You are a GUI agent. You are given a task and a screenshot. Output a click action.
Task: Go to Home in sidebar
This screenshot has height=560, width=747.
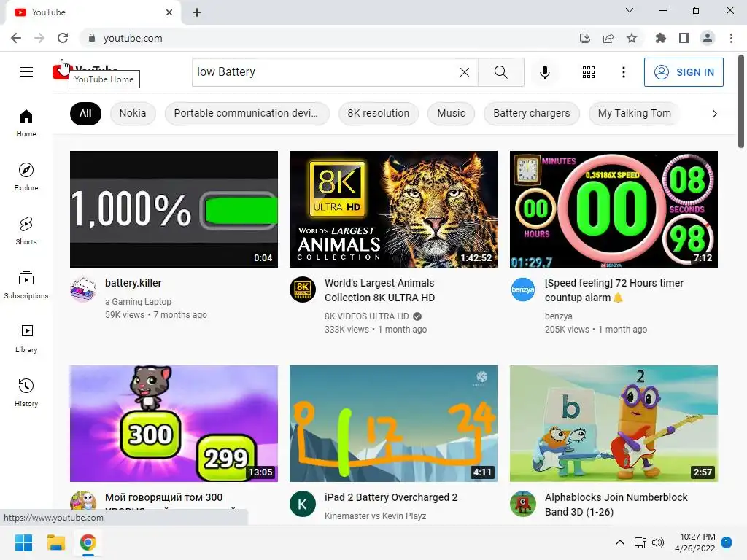click(x=26, y=122)
